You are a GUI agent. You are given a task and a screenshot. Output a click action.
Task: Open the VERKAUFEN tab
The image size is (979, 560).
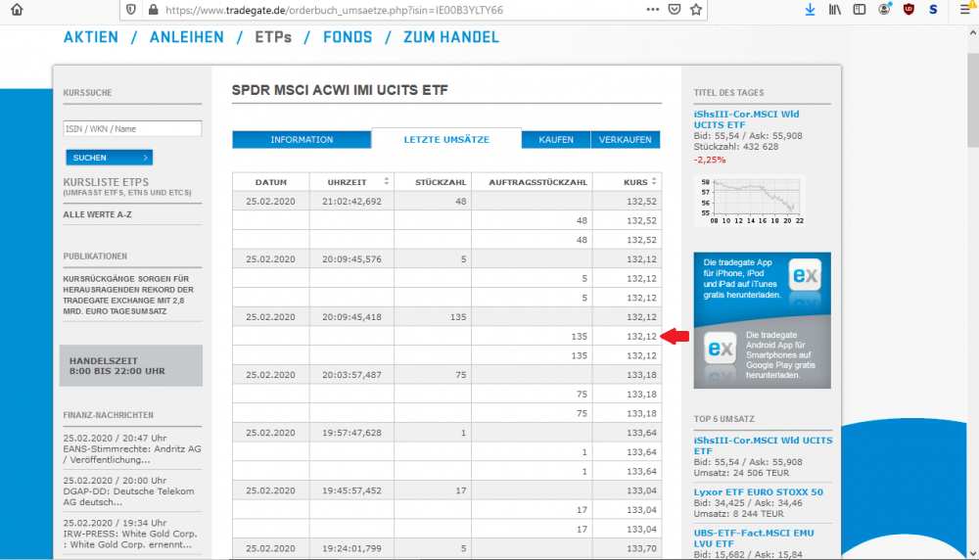point(625,139)
